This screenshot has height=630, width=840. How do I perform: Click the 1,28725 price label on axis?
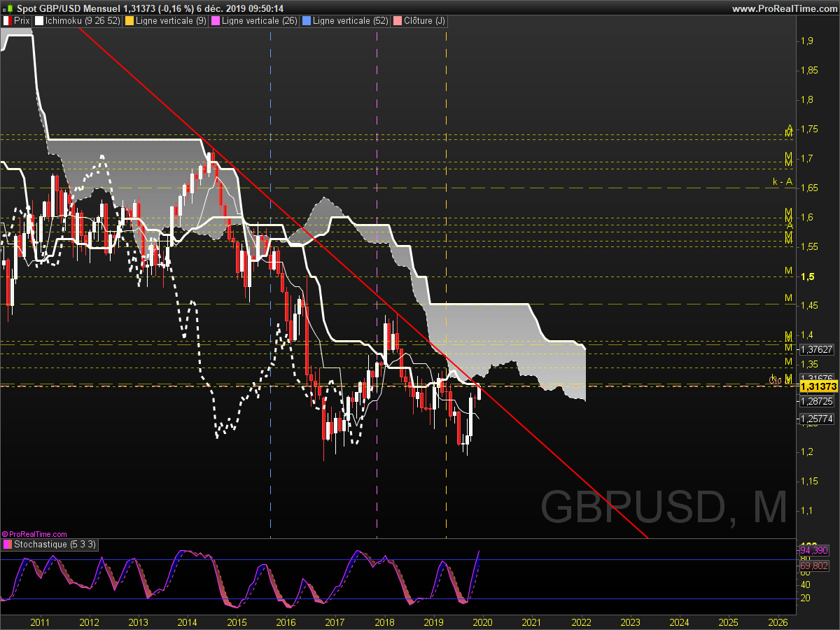(x=816, y=401)
